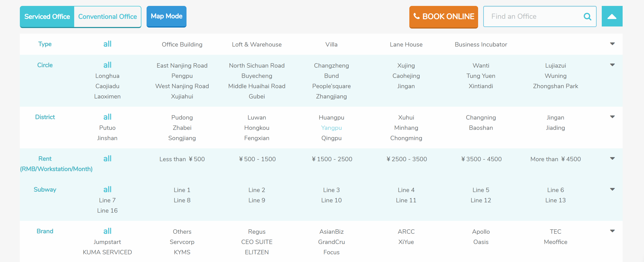Filter rent ¥2500 - 3500
This screenshot has height=262, width=644.
tap(406, 159)
